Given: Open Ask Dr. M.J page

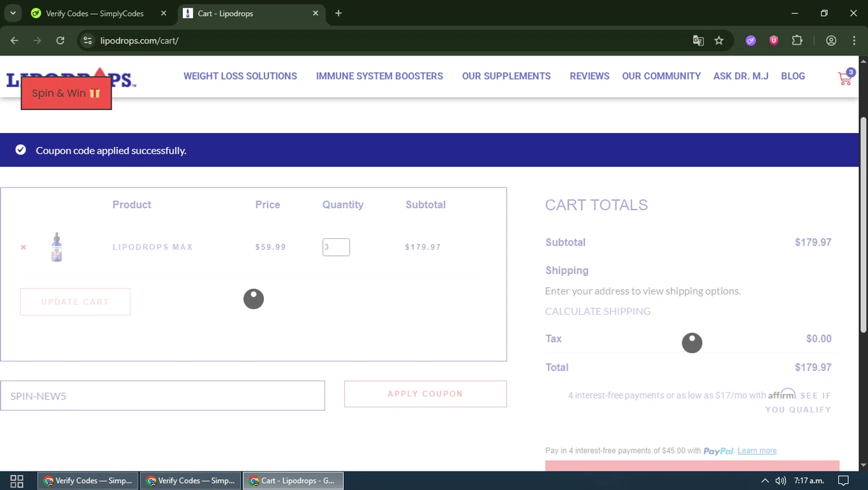Looking at the screenshot, I should 741,76.
